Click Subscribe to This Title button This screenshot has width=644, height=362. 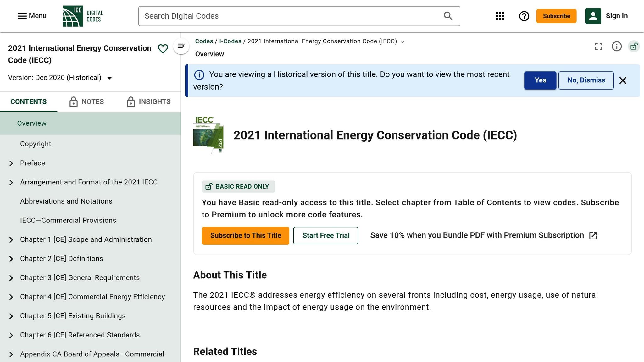[245, 236]
